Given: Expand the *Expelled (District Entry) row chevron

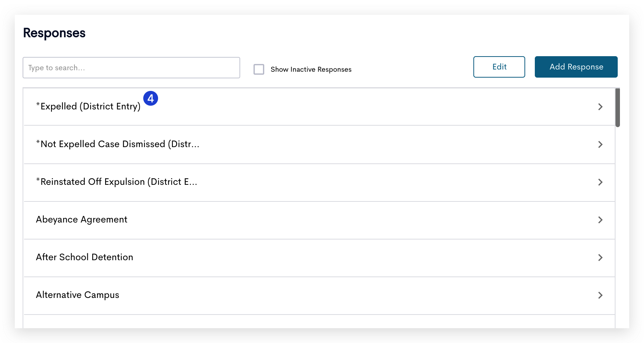Looking at the screenshot, I should coord(600,107).
